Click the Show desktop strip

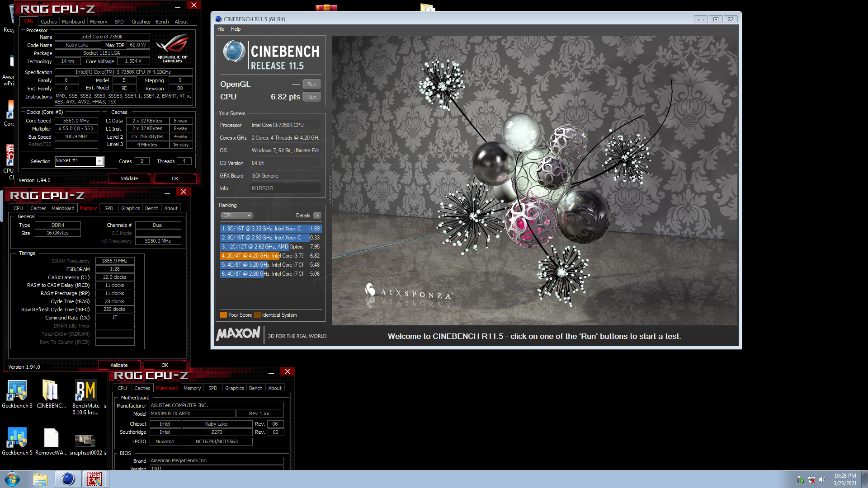point(864,479)
